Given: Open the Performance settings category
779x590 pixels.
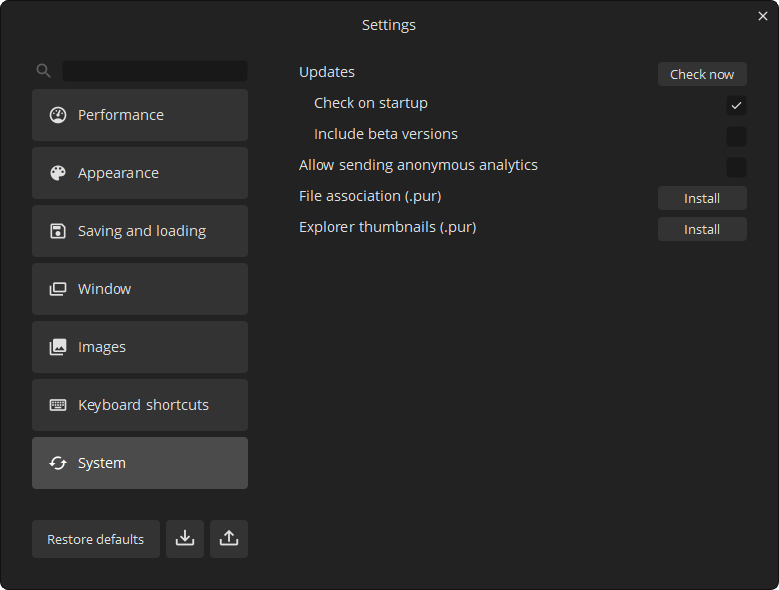Looking at the screenshot, I should pos(140,115).
